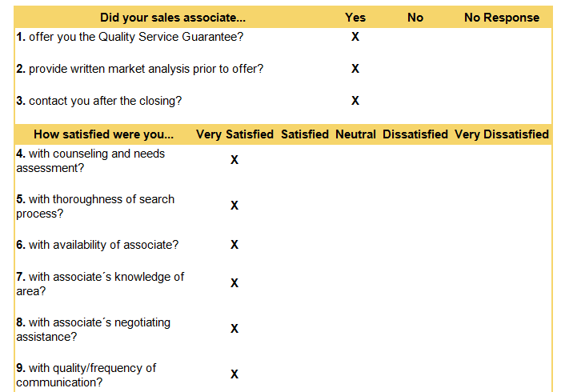This screenshot has width=565, height=392.
Task: Click the X for contact after closing question
Action: 355,101
